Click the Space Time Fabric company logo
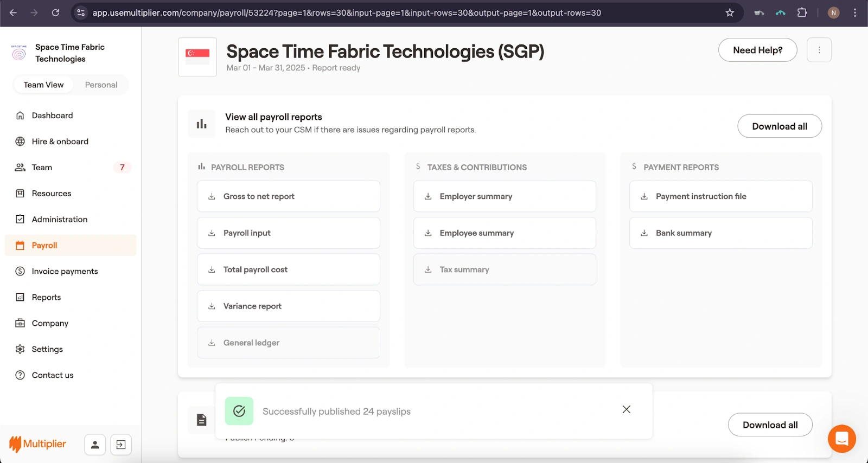The height and width of the screenshot is (463, 868). click(19, 53)
